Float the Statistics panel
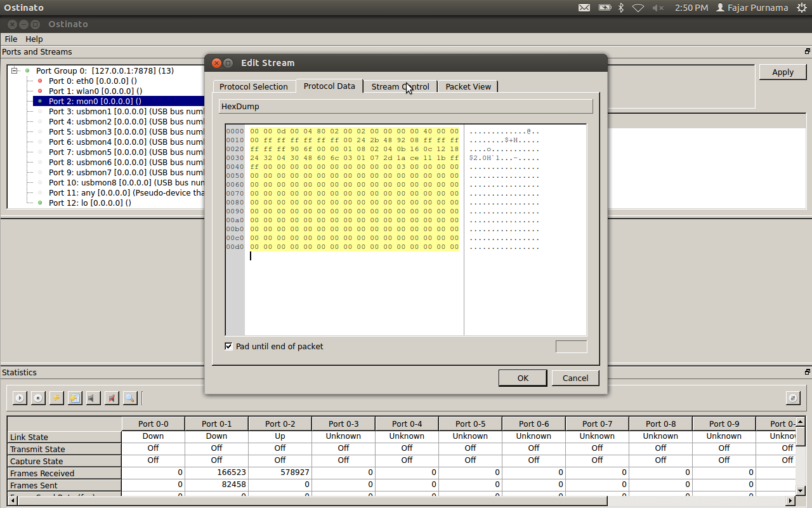 click(808, 372)
